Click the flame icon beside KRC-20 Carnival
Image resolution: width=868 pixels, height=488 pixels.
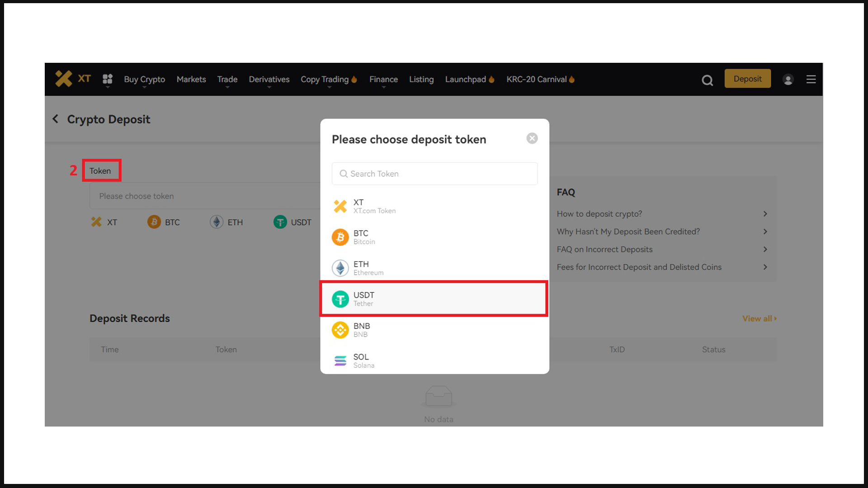tap(572, 79)
